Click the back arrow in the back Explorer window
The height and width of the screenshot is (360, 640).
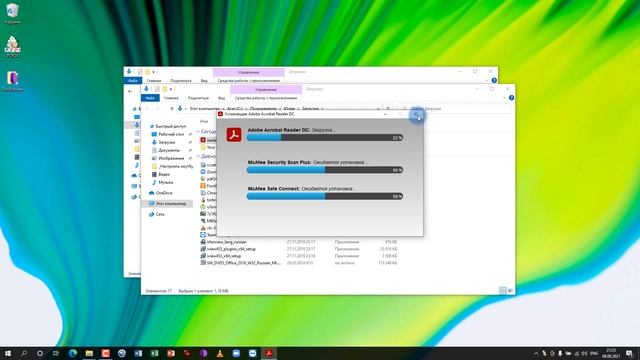tap(130, 91)
